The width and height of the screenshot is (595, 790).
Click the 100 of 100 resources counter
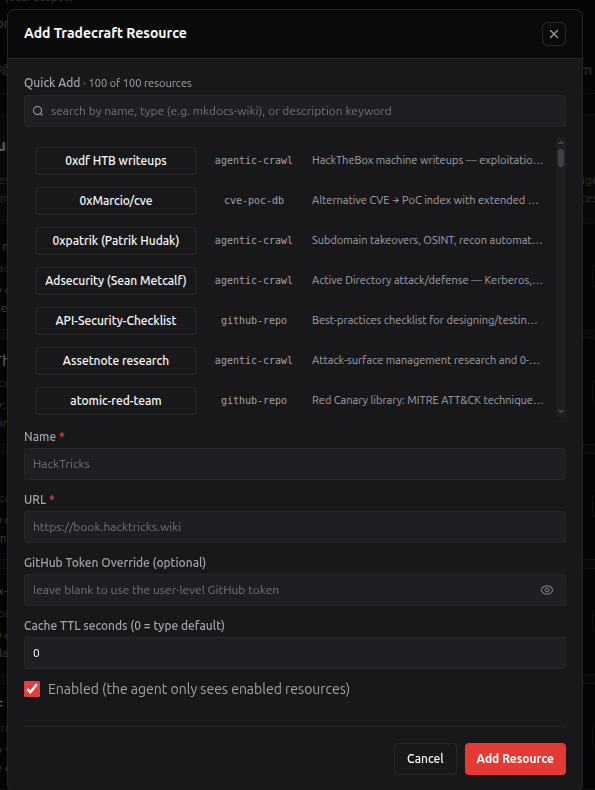(140, 83)
